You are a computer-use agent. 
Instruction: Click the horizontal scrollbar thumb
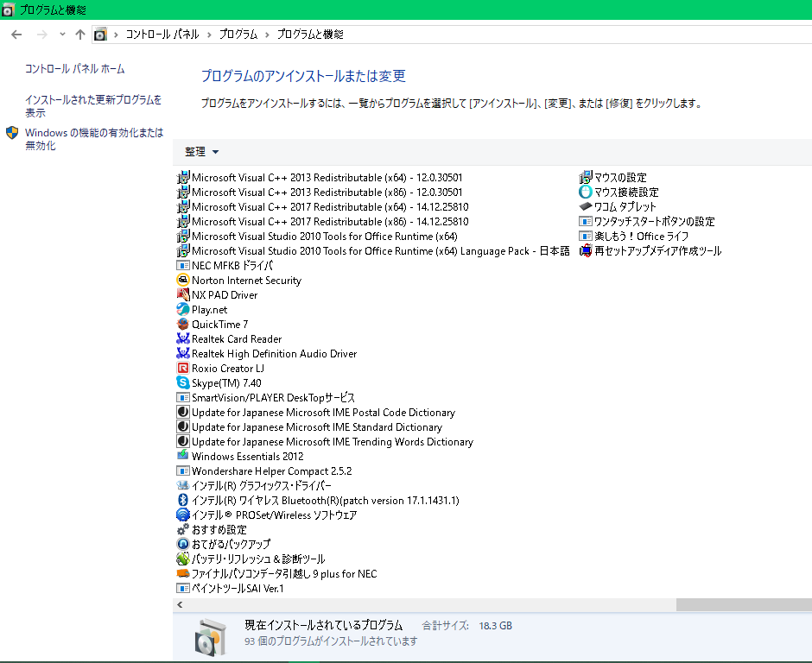click(744, 604)
